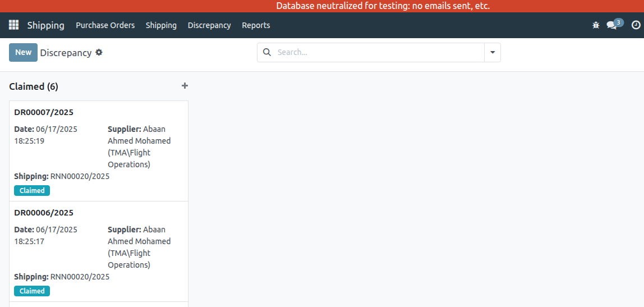The width and height of the screenshot is (644, 307).
Task: Expand the search filter options dropdown
Action: [x=493, y=52]
